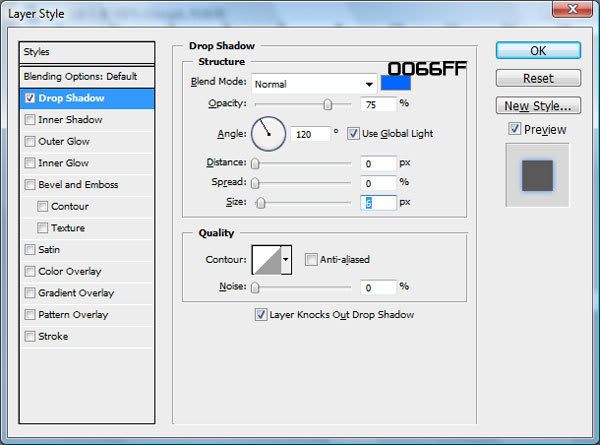This screenshot has width=600, height=445.
Task: Select the Styles list header
Action: click(87, 52)
